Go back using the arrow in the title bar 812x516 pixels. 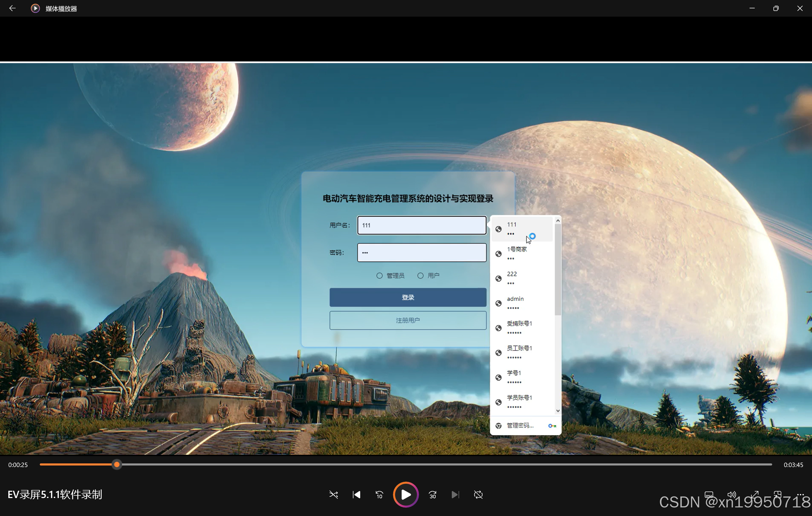tap(12, 8)
